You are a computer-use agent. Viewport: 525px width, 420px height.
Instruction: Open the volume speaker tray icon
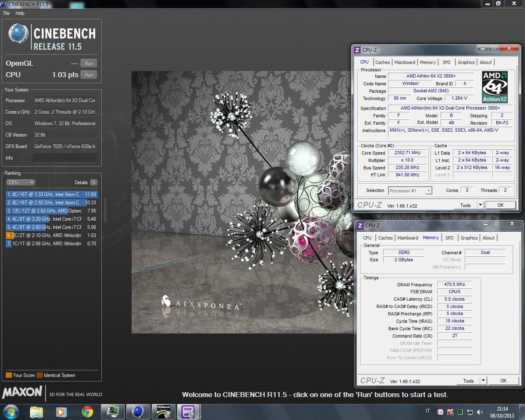pyautogui.click(x=480, y=412)
